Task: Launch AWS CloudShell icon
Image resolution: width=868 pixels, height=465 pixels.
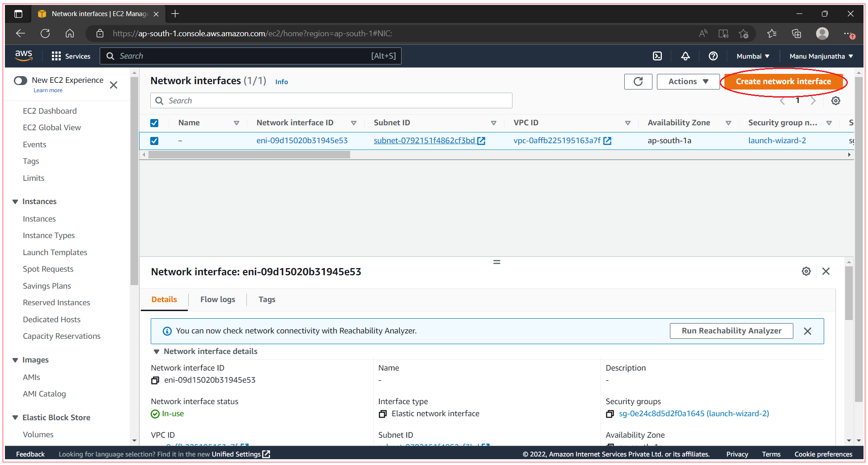Action: [x=657, y=56]
